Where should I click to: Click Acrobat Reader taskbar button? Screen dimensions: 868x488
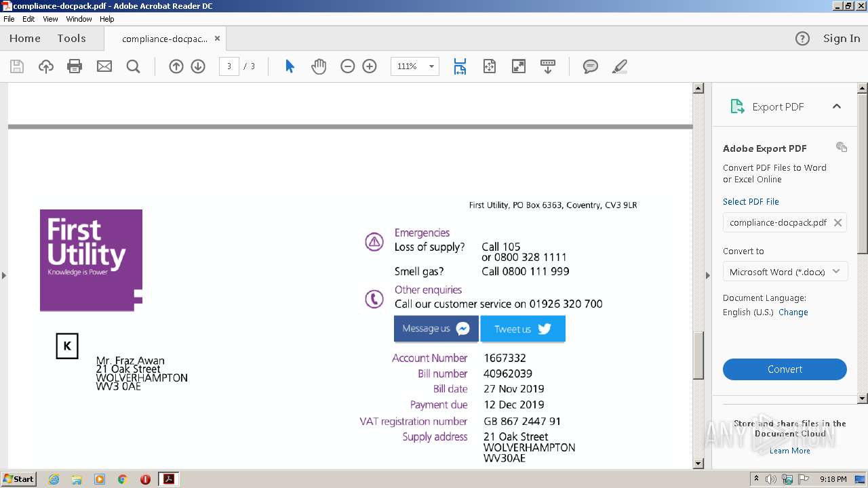(168, 479)
